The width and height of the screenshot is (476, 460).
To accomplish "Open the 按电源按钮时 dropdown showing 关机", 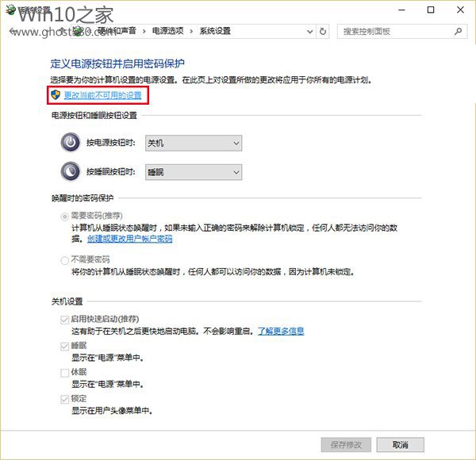I will [194, 143].
